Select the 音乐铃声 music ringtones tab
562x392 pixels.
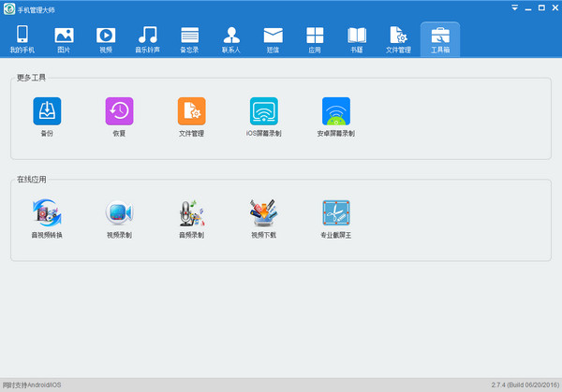147,39
